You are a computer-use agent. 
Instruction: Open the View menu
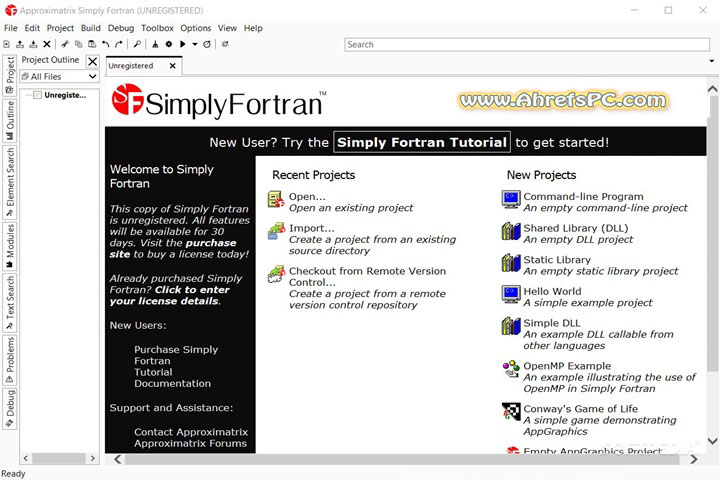pyautogui.click(x=227, y=28)
